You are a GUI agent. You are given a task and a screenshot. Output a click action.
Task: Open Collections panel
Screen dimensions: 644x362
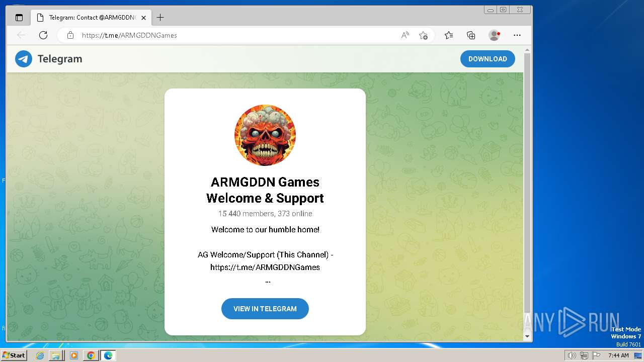471,35
